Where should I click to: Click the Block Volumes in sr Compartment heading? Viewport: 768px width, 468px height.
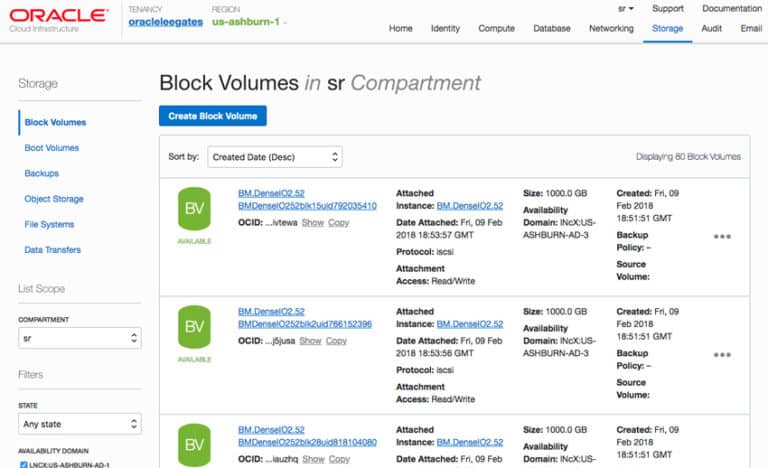(320, 83)
